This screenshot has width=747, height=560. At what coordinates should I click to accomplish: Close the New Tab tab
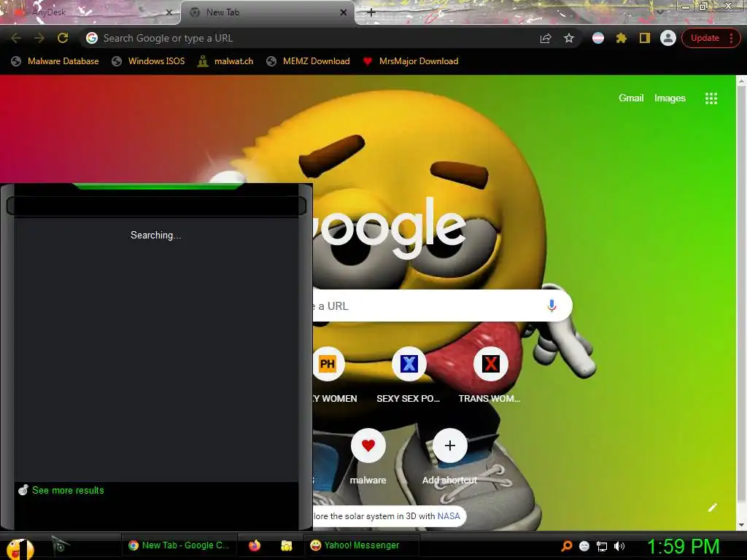click(x=344, y=13)
